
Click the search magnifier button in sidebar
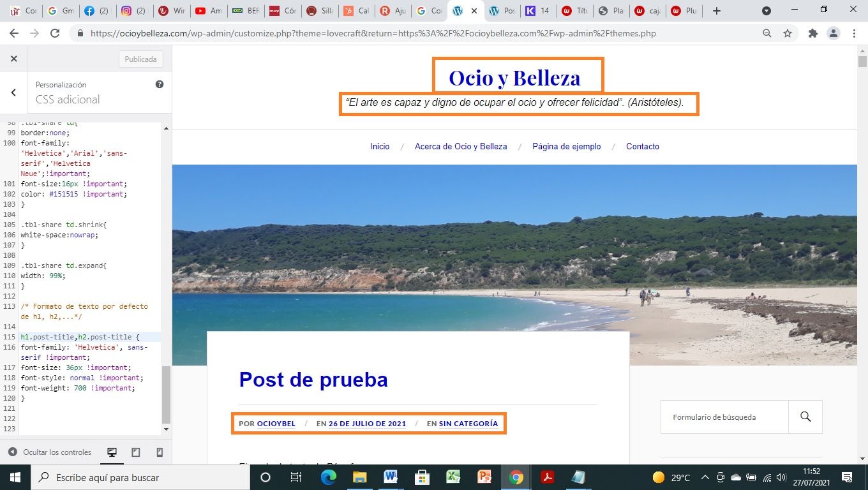click(805, 417)
